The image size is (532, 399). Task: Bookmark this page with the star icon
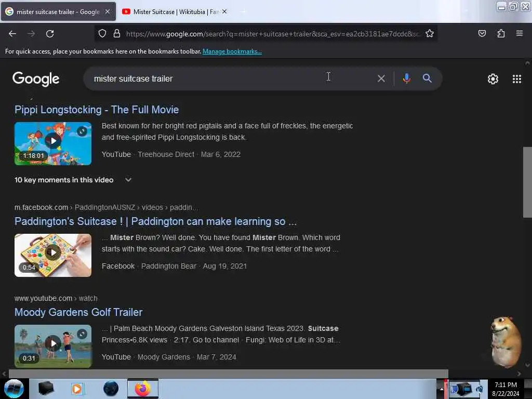430,34
